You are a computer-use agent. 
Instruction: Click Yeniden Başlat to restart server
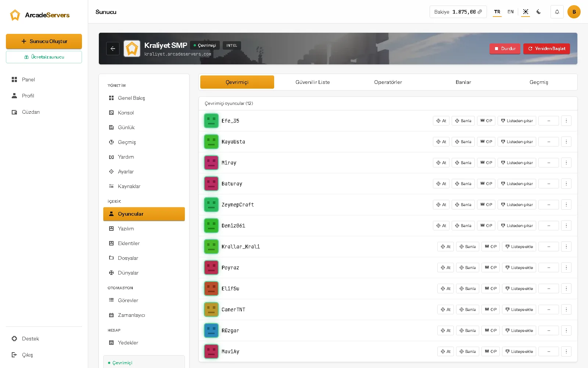546,49
